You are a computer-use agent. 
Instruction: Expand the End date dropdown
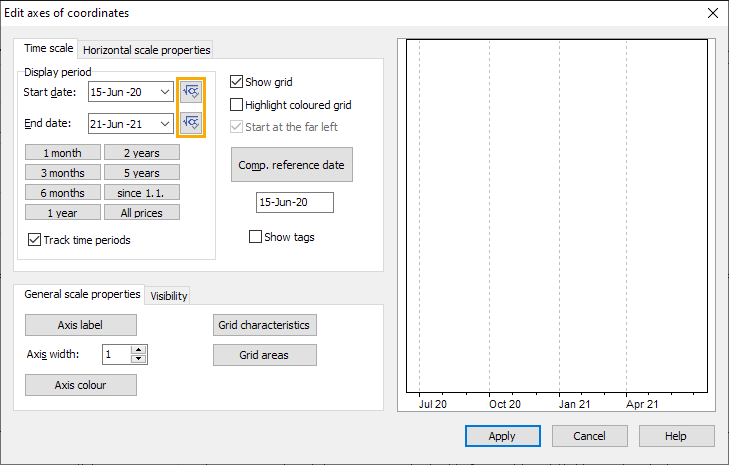tap(165, 124)
